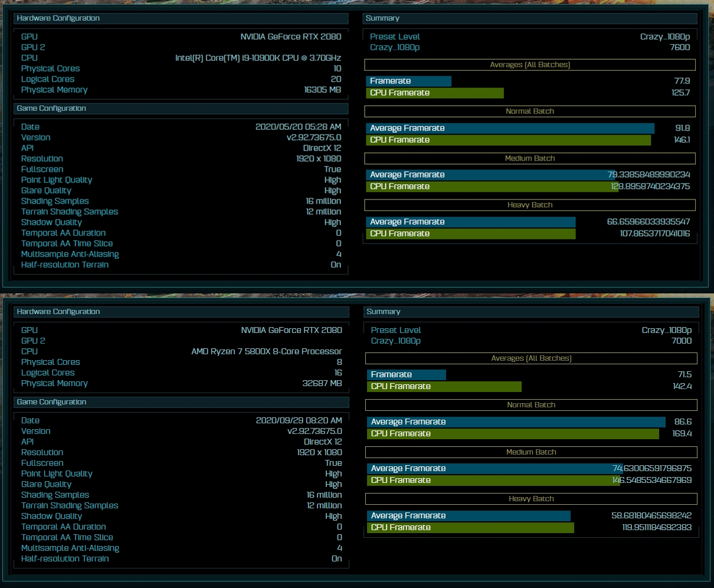Click the Average Framerate bar reading 86.6
Viewport: 714px width, 588px height.
point(516,422)
